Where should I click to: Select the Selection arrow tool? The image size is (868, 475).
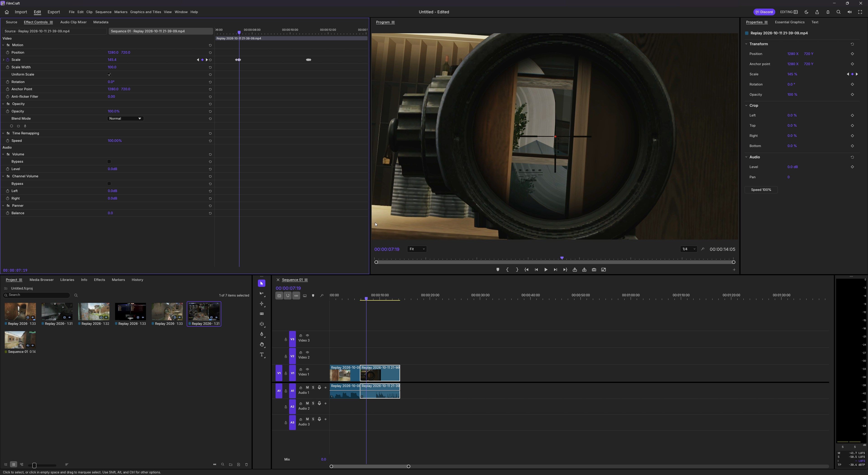[262, 283]
